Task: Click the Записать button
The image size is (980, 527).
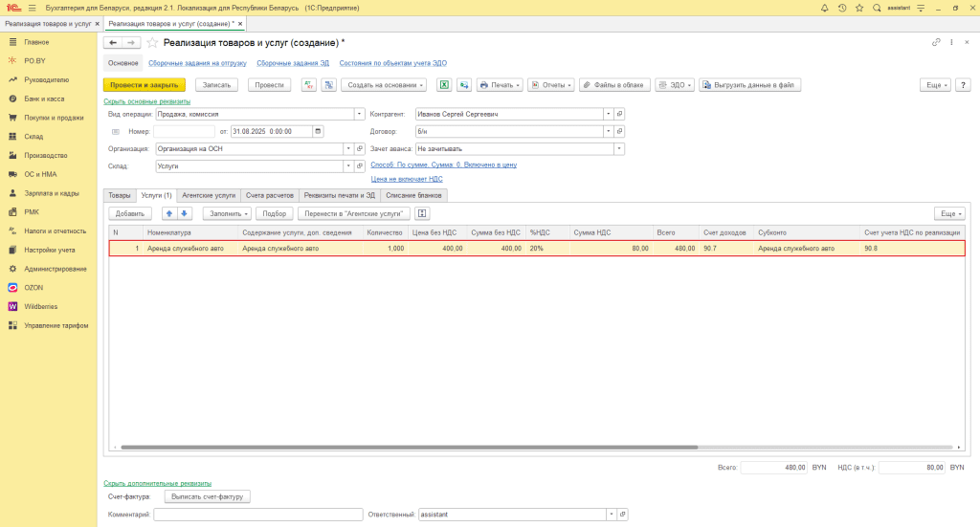Action: tap(217, 85)
